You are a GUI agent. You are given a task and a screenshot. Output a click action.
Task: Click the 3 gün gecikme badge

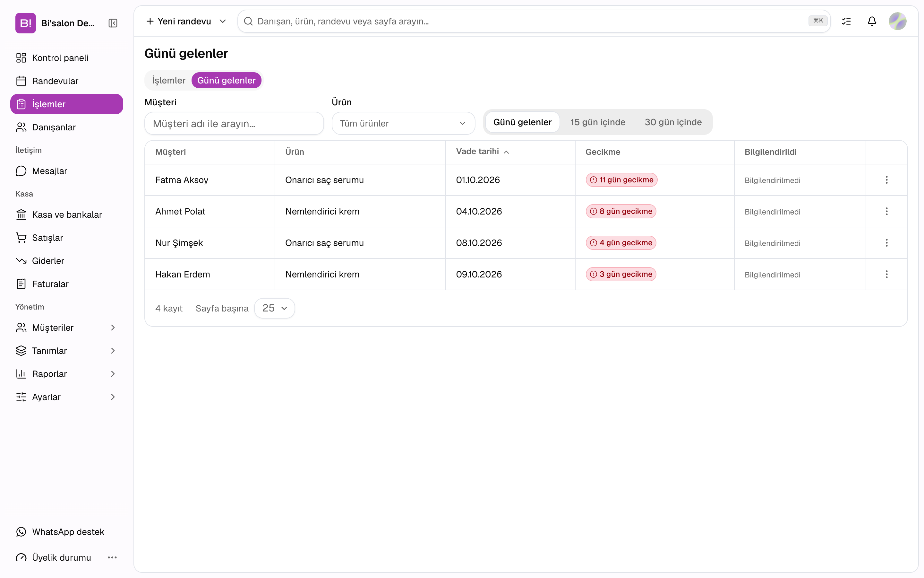[621, 274]
